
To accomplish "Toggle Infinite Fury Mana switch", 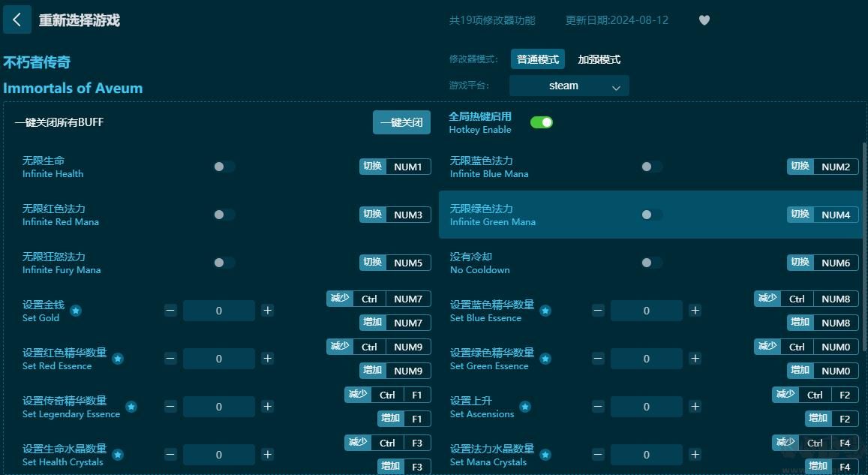I will (x=224, y=263).
